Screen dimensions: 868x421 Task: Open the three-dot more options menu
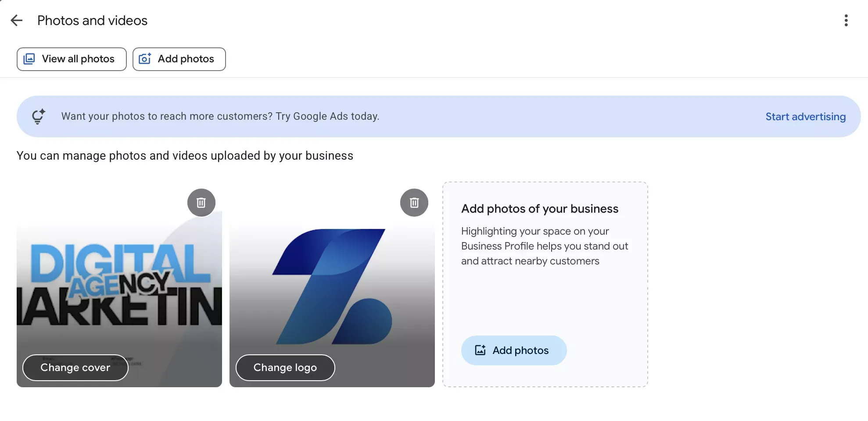tap(846, 20)
